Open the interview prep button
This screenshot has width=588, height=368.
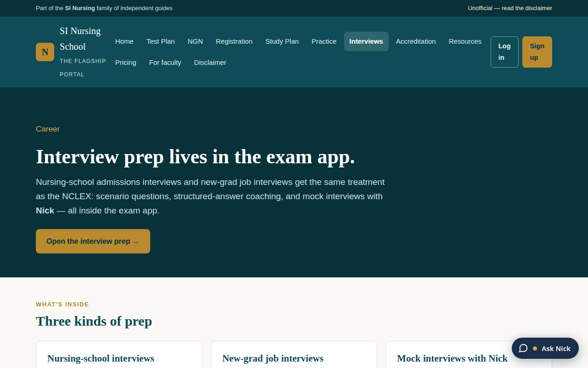click(93, 241)
